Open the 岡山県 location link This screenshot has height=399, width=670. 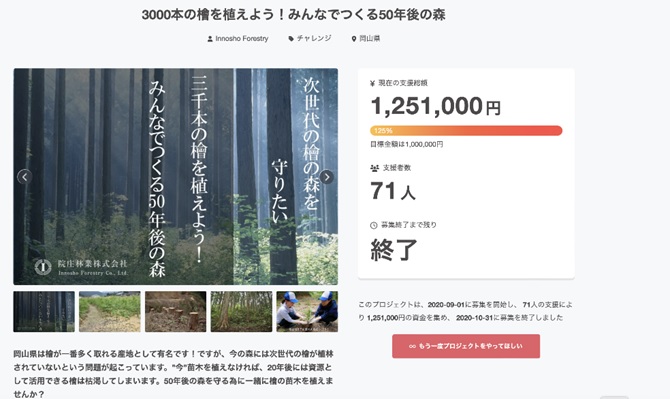(370, 38)
